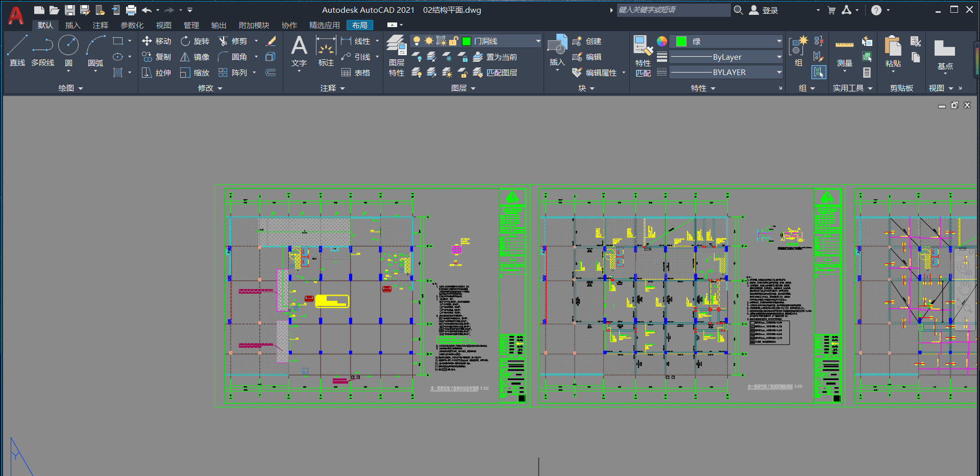
Task: Expand the 修改 (Modify) panel
Action: (210, 88)
